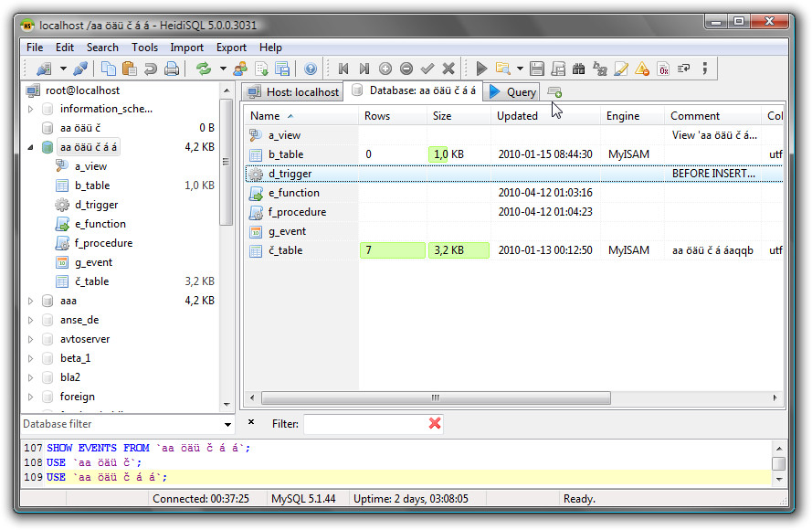
Task: Click the save snippet icon
Action: tap(558, 69)
